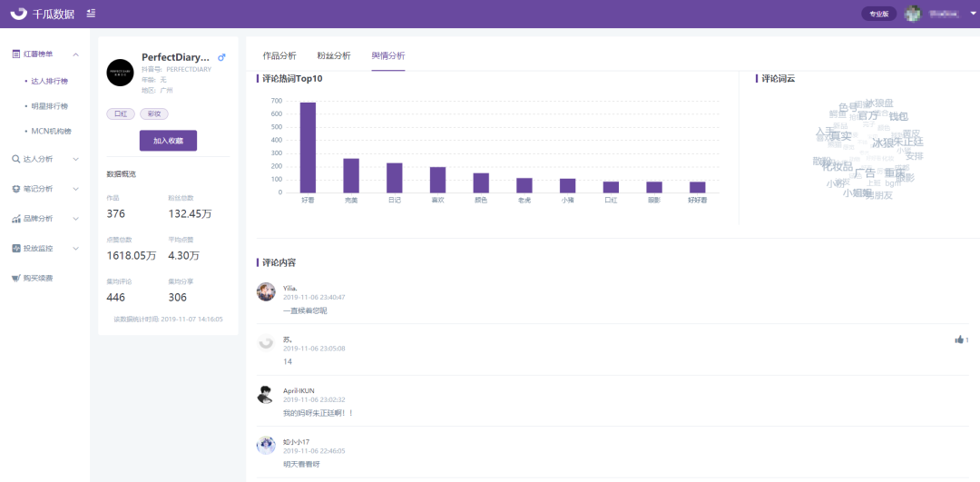The image size is (980, 482).
Task: Click the 专业版 badge button
Action: pyautogui.click(x=879, y=13)
